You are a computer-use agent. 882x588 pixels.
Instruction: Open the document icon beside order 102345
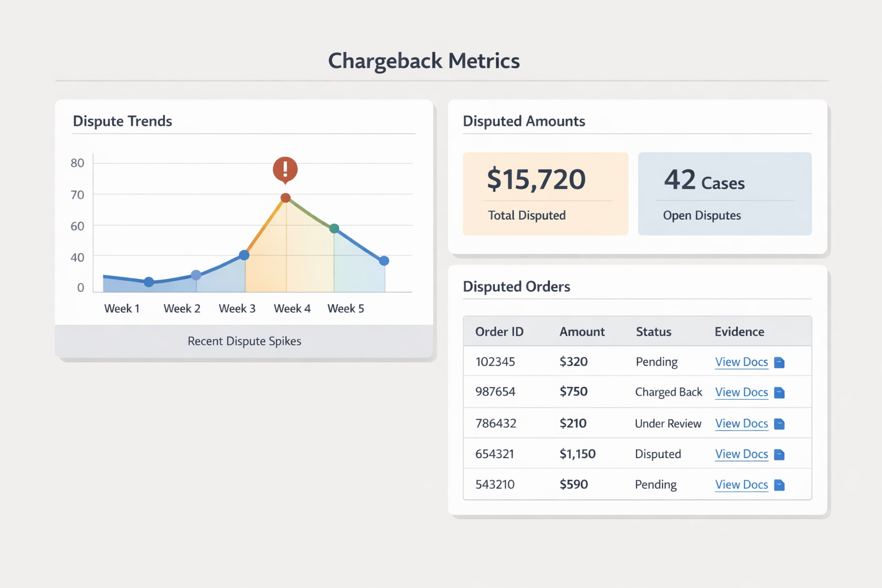(x=779, y=362)
